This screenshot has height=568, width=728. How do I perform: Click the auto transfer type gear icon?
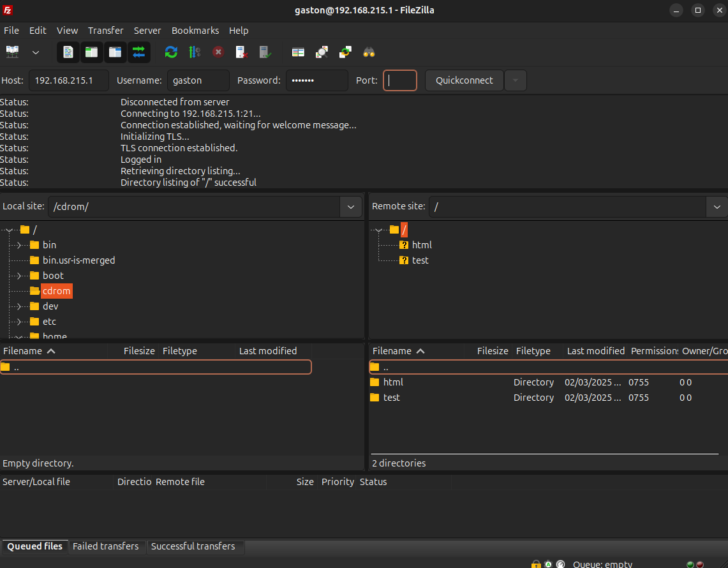click(x=548, y=564)
